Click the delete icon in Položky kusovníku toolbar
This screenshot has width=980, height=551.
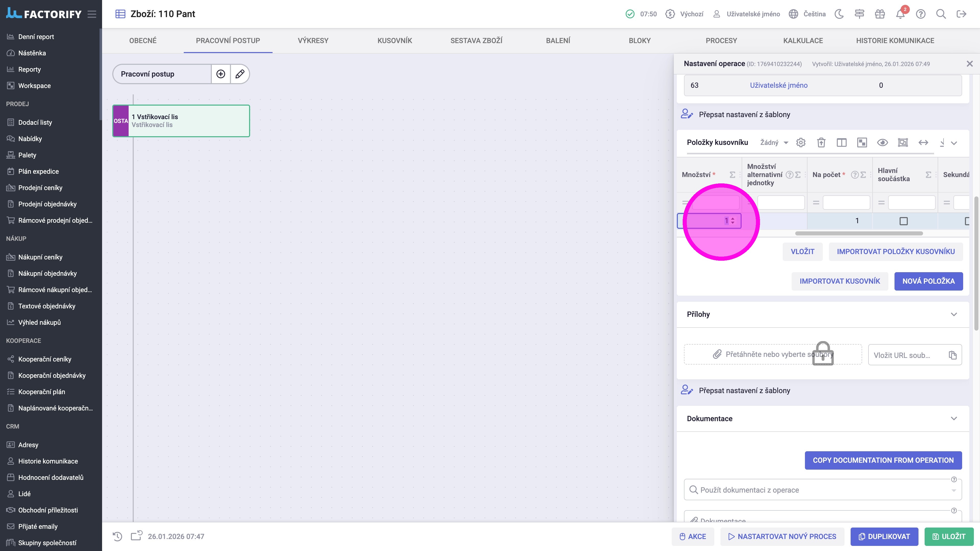(x=821, y=143)
